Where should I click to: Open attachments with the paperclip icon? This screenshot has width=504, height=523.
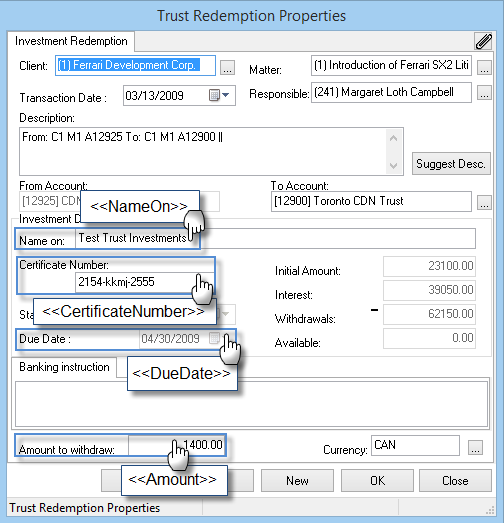483,41
